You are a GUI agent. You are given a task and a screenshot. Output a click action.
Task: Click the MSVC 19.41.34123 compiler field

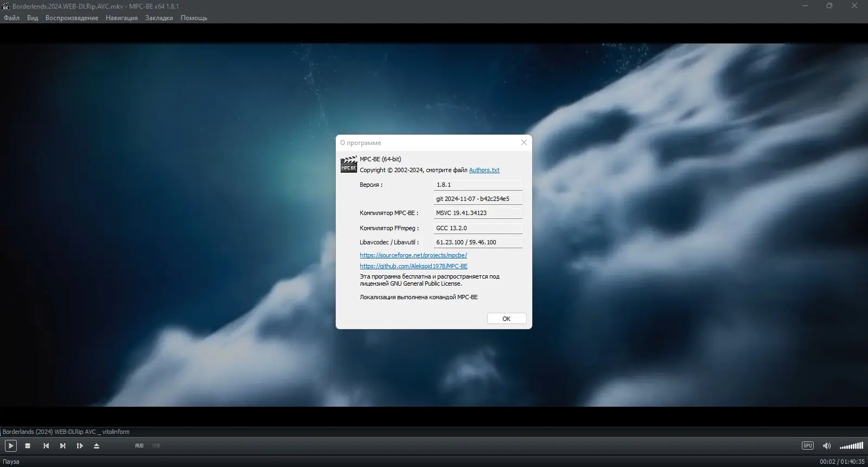pos(478,213)
